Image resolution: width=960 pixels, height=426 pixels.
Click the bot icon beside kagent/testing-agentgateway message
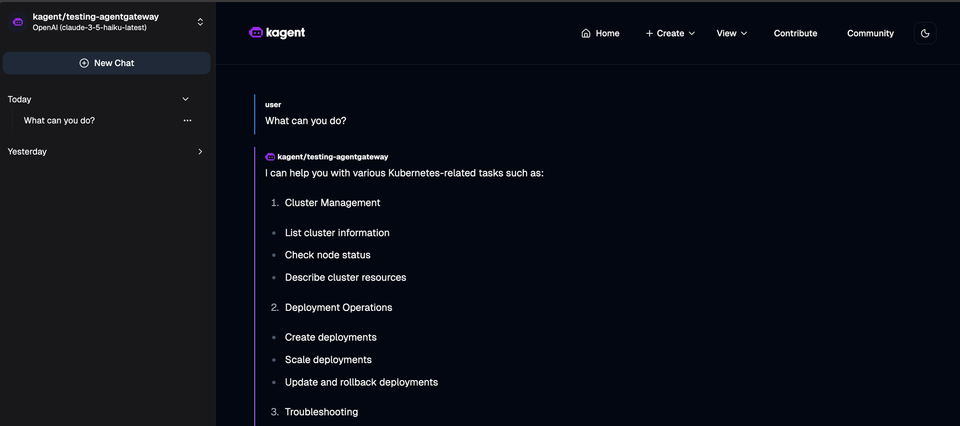(x=270, y=157)
